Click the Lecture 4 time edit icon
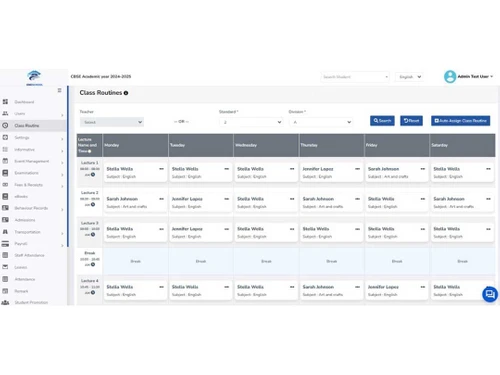Viewport: 500px width, 375px height. pyautogui.click(x=93, y=292)
